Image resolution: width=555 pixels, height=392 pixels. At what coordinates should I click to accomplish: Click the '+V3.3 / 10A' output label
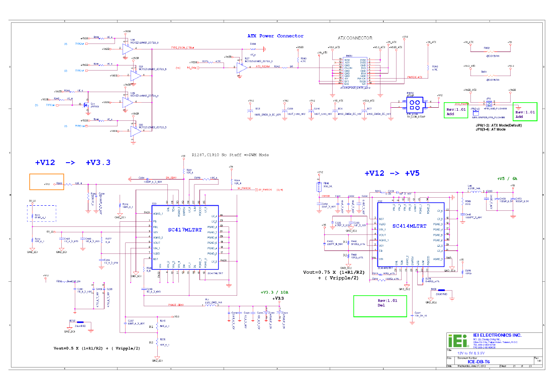coord(274,292)
